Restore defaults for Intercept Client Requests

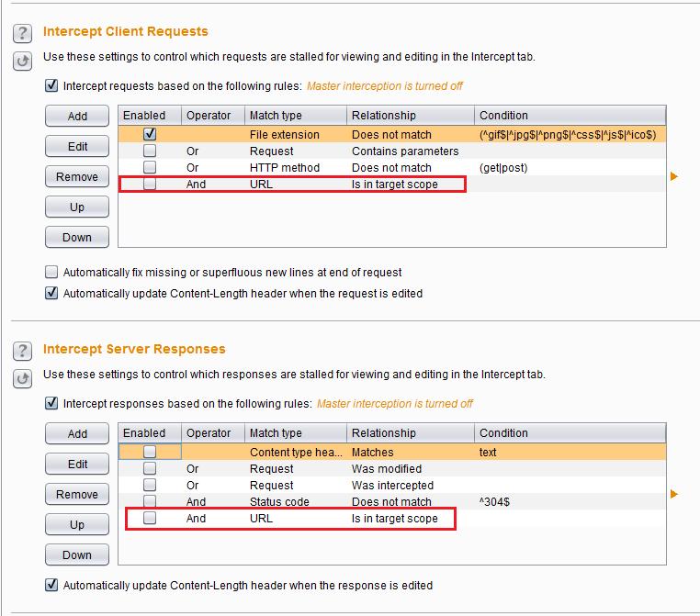(x=22, y=62)
